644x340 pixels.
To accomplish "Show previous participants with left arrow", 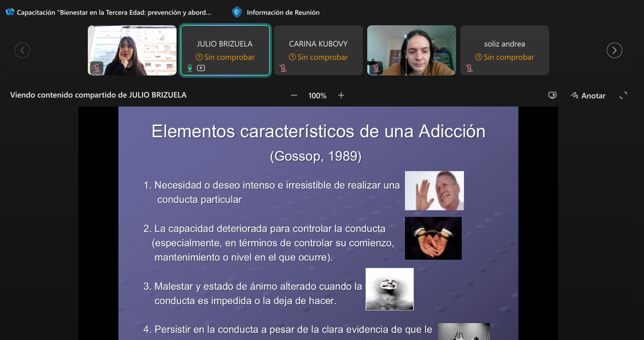I will [22, 50].
